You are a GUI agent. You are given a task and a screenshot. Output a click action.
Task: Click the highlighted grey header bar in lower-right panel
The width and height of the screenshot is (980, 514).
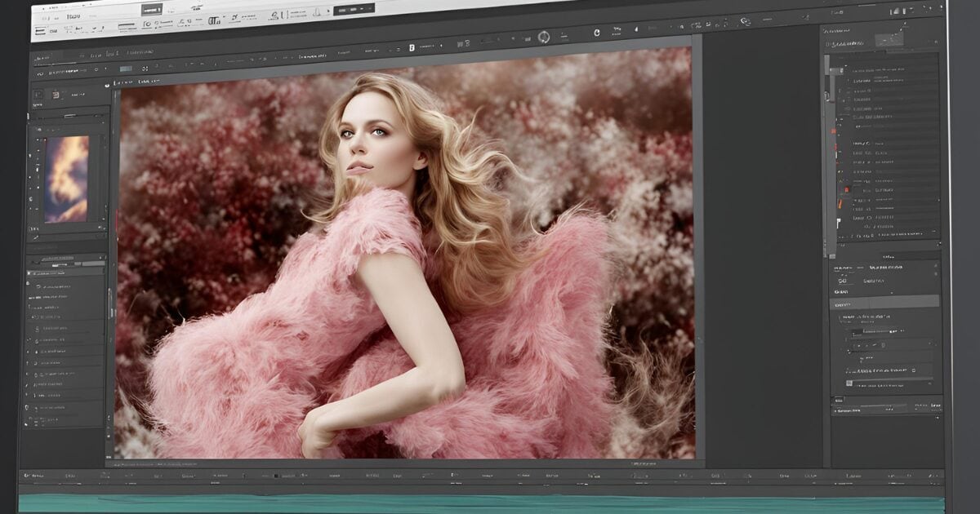(x=885, y=303)
